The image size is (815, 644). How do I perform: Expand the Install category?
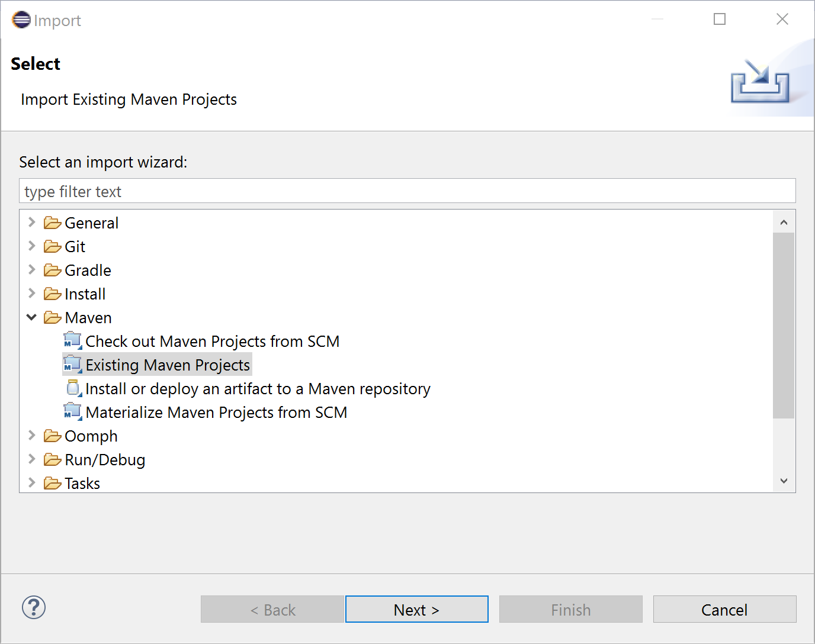[x=32, y=294]
